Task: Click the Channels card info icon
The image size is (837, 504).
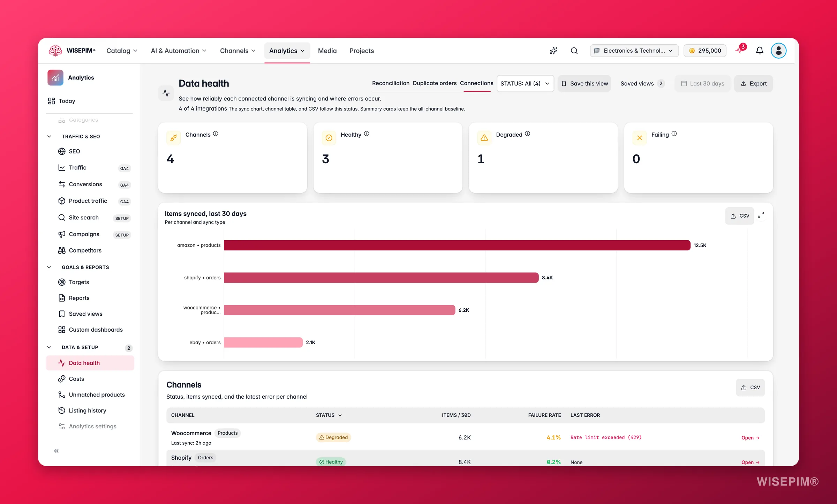Action: [x=216, y=134]
